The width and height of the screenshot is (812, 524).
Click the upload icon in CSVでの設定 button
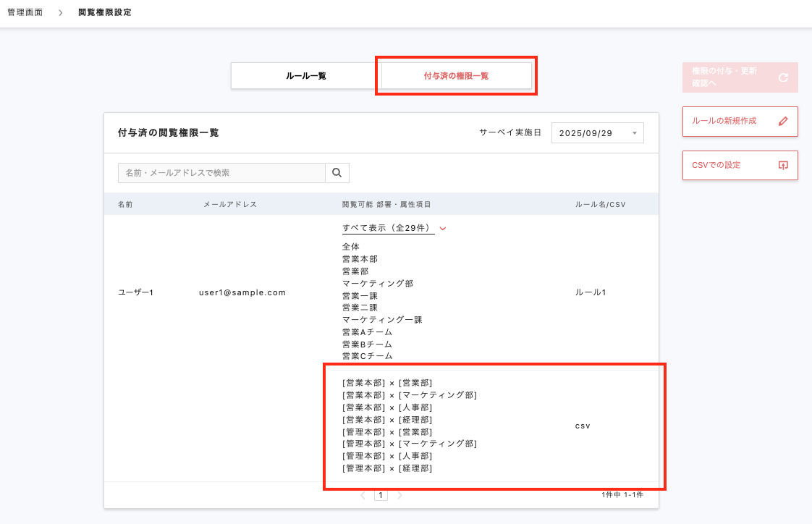click(782, 165)
